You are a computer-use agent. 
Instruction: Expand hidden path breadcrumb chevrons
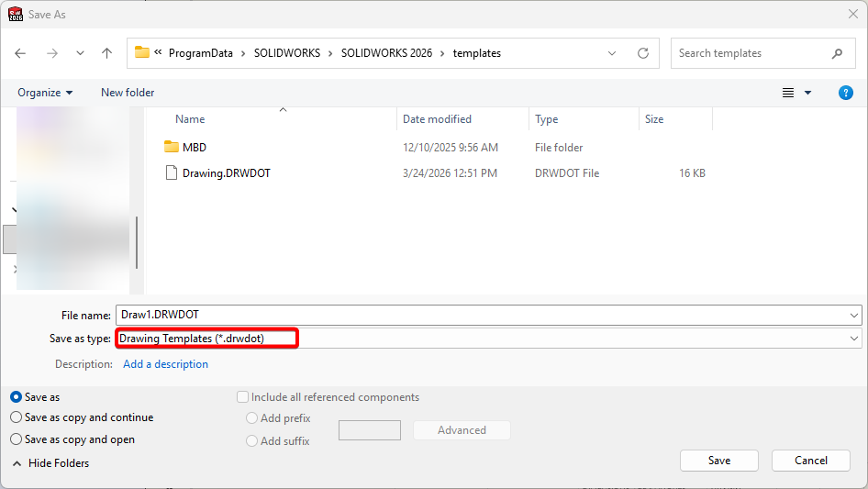click(158, 52)
